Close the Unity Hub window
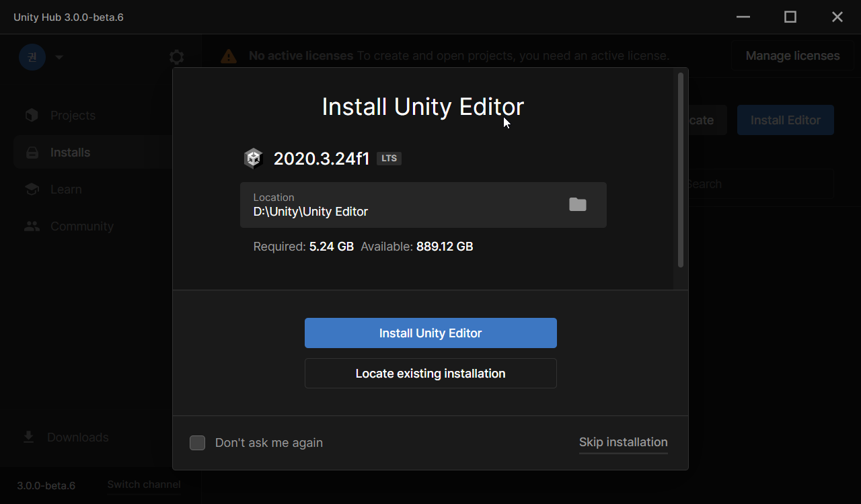 (837, 17)
